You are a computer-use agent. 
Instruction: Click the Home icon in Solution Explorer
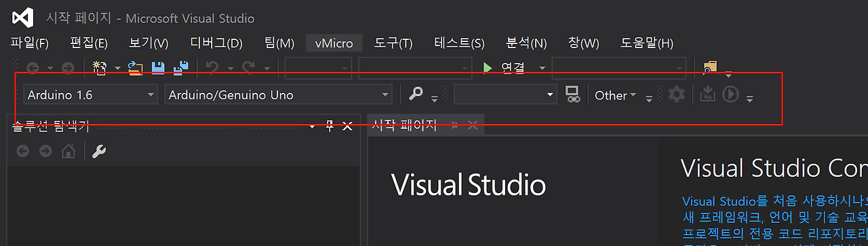coord(68,151)
